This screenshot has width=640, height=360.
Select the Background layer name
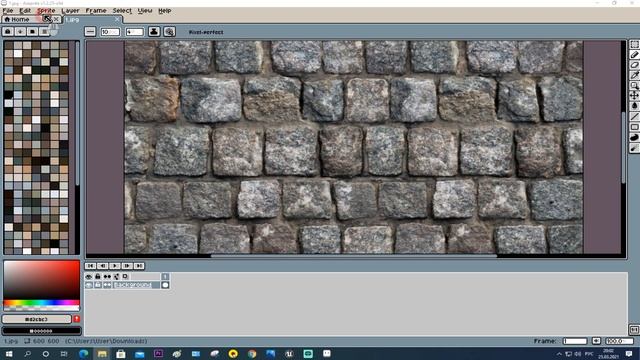[136, 285]
